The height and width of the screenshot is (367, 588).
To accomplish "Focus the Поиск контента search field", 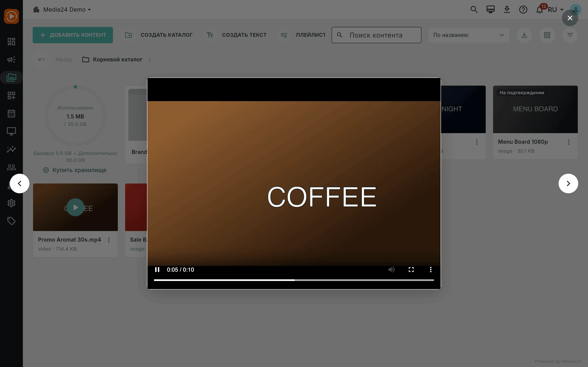I will click(376, 35).
